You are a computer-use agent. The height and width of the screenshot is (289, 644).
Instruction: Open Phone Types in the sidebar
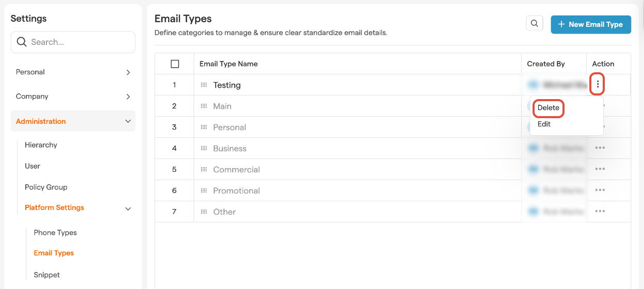[x=55, y=233]
